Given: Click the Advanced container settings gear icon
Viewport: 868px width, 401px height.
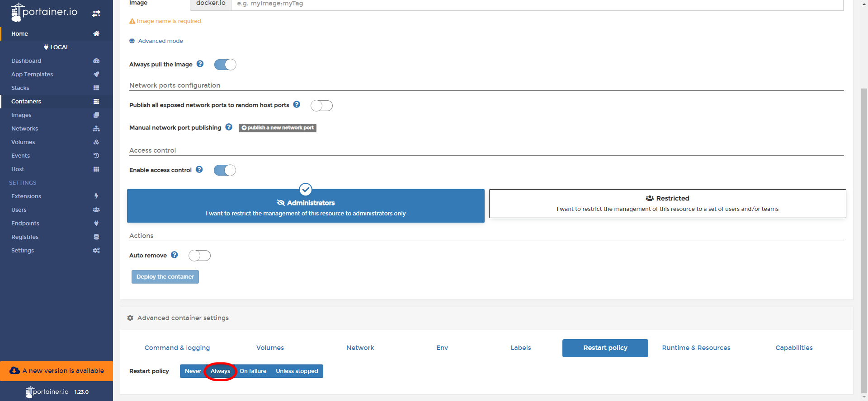Looking at the screenshot, I should point(130,318).
